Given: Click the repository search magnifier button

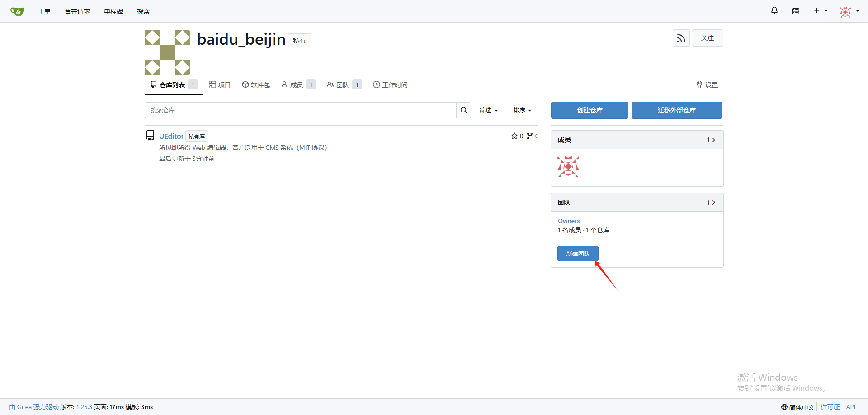Looking at the screenshot, I should click(464, 110).
